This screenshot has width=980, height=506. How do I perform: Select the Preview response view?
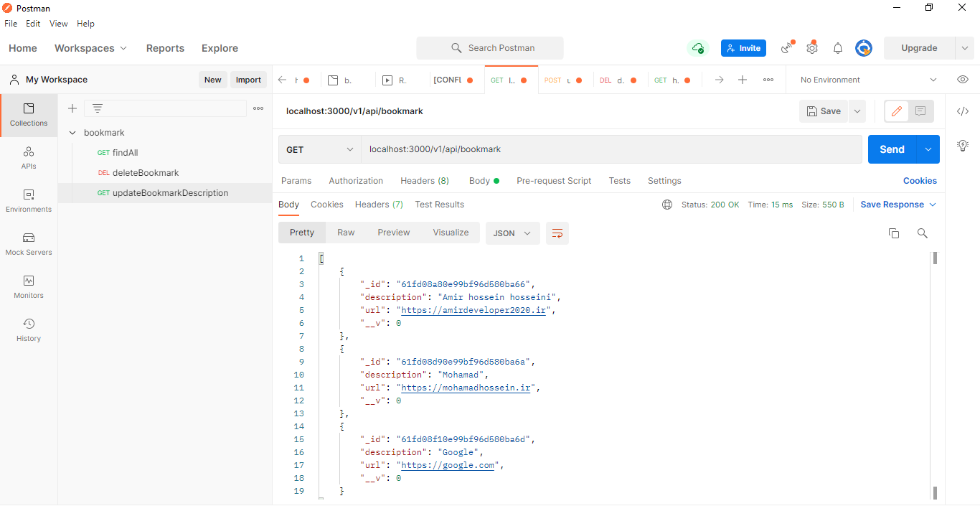394,233
